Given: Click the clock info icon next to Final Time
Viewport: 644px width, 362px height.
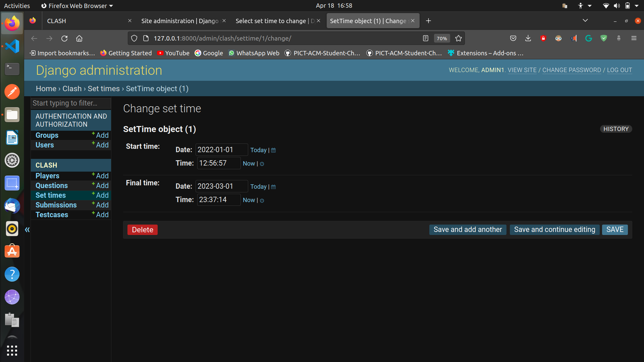Looking at the screenshot, I should [x=261, y=200].
